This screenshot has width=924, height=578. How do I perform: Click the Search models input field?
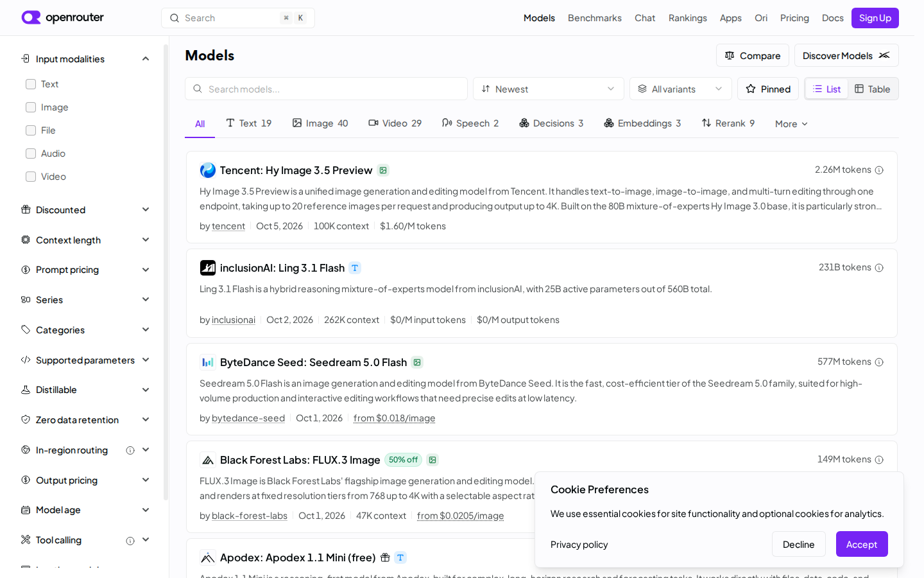tap(326, 89)
